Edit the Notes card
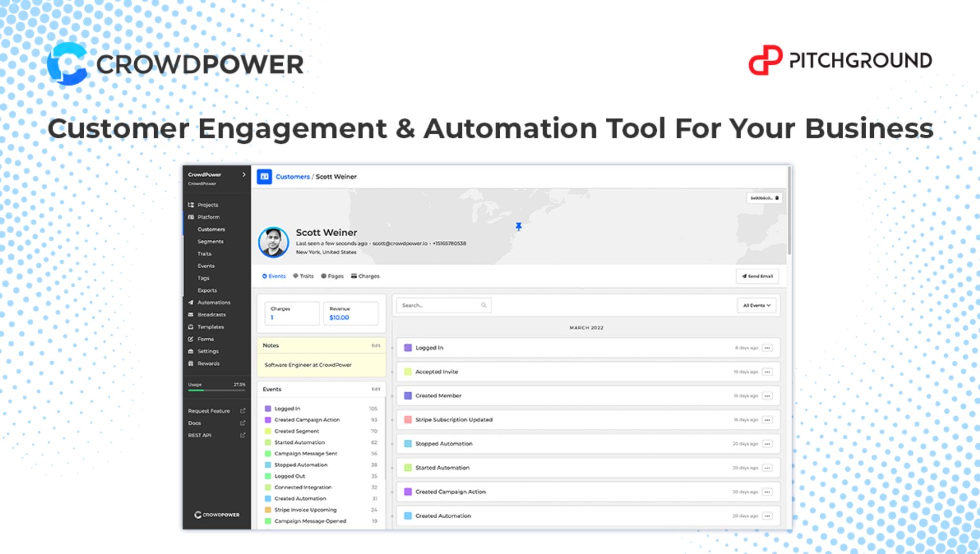 click(376, 345)
